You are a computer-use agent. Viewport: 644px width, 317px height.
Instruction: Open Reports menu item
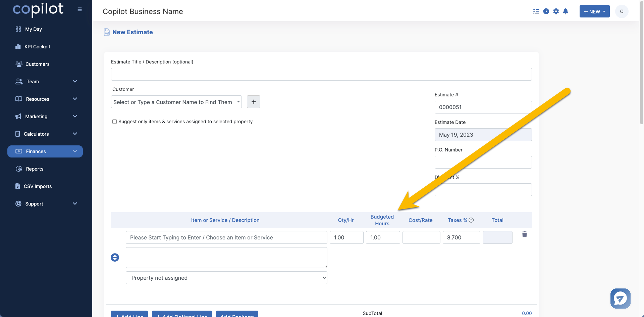point(35,169)
